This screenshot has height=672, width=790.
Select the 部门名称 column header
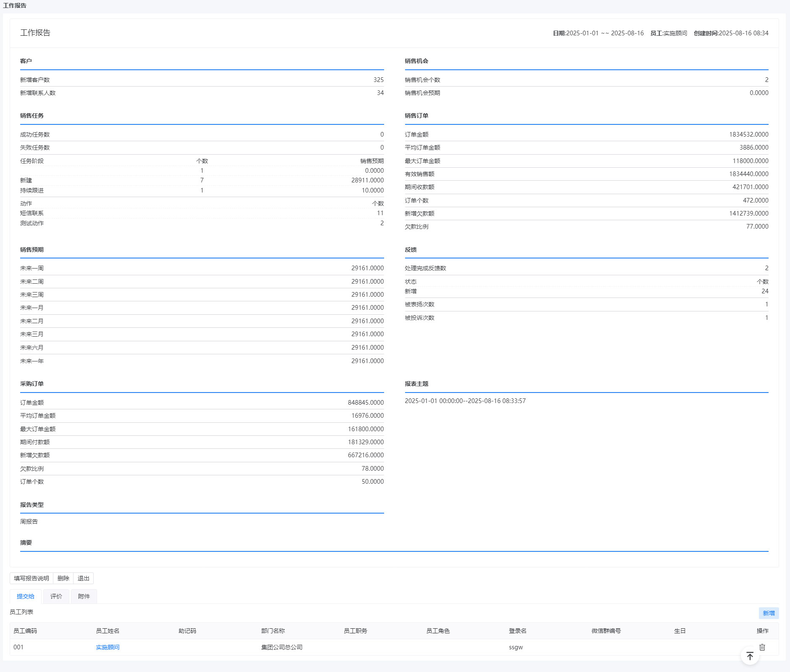click(x=273, y=631)
